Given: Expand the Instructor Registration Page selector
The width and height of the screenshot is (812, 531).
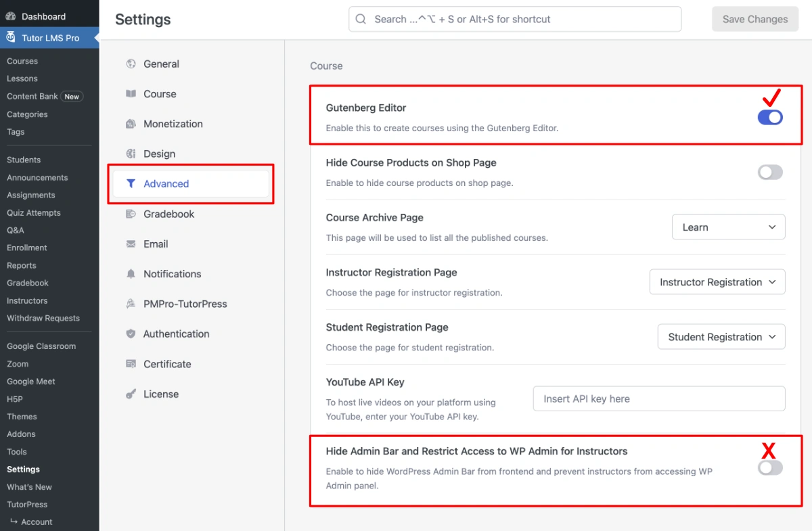Looking at the screenshot, I should tap(717, 281).
